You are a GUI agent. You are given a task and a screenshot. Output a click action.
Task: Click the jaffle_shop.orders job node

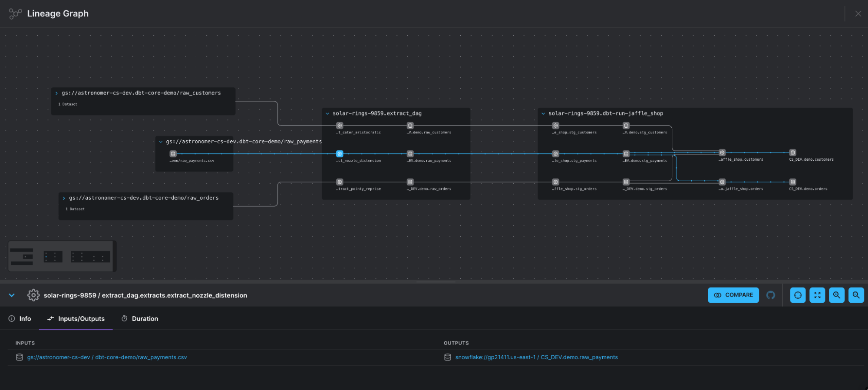722,182
